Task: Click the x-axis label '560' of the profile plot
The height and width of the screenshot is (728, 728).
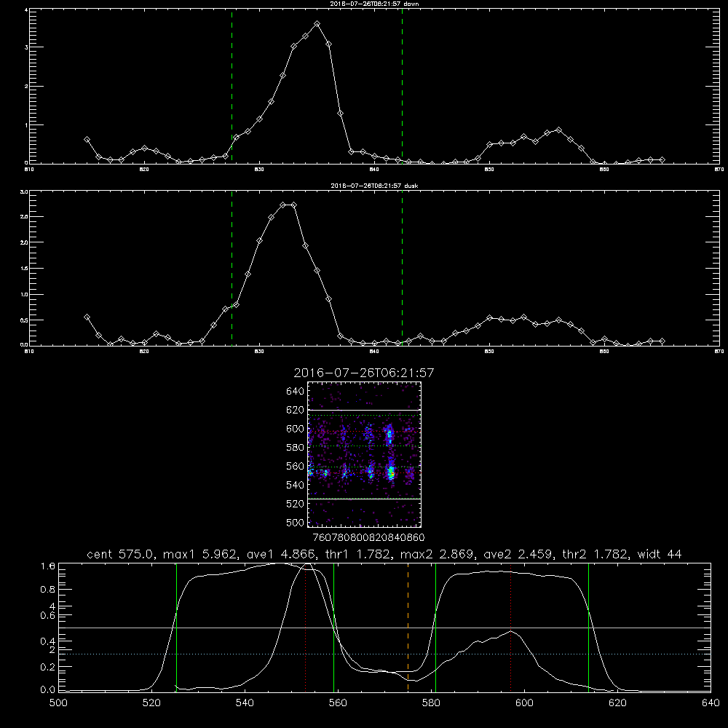Action: pos(338,703)
